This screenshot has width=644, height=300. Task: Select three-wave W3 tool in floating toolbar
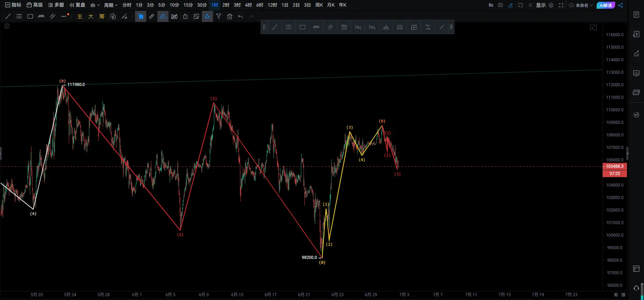tap(358, 27)
